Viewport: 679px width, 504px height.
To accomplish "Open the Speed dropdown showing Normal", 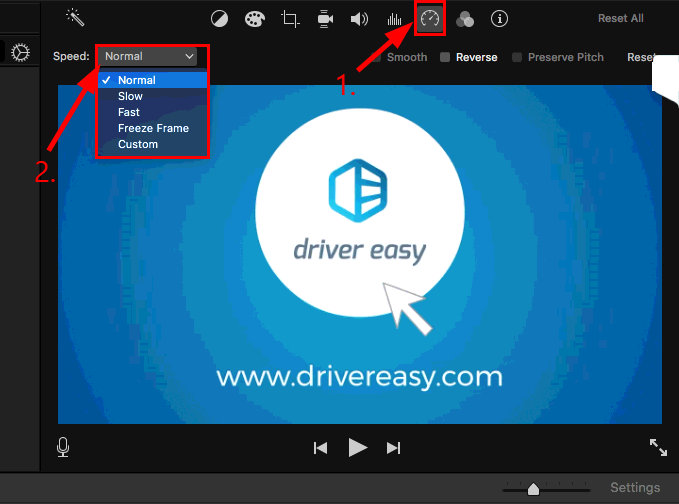I will pyautogui.click(x=147, y=56).
